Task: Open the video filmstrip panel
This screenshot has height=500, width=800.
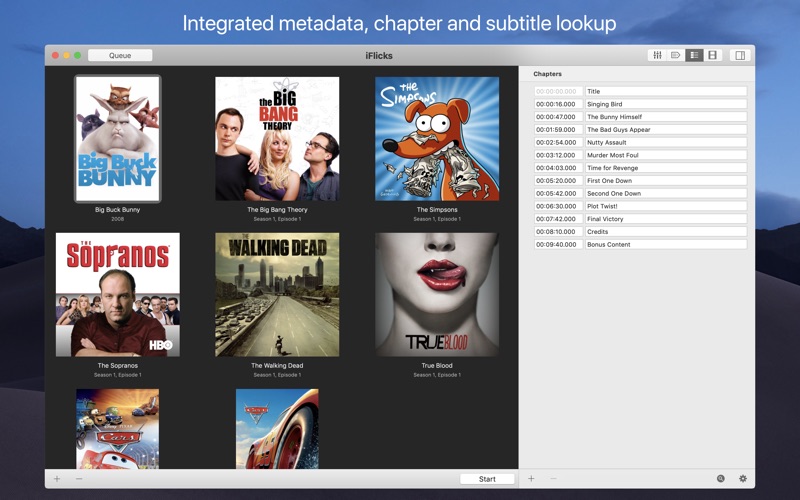Action: coord(712,56)
